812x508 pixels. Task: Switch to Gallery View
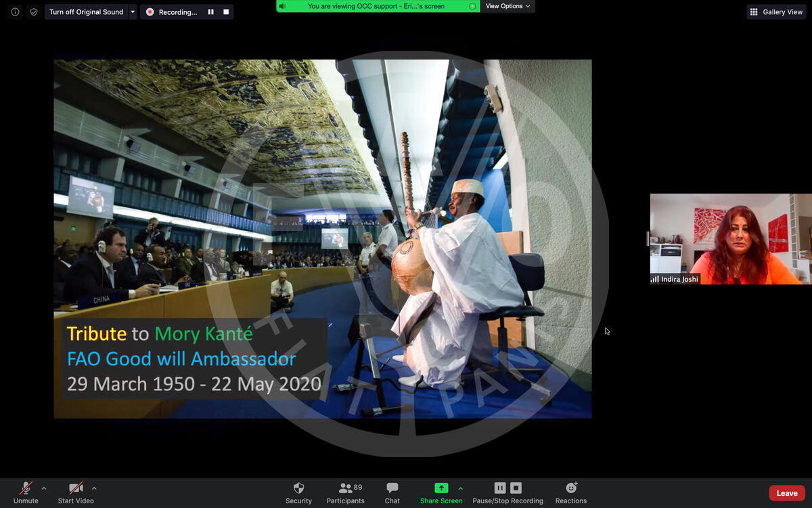(x=776, y=12)
